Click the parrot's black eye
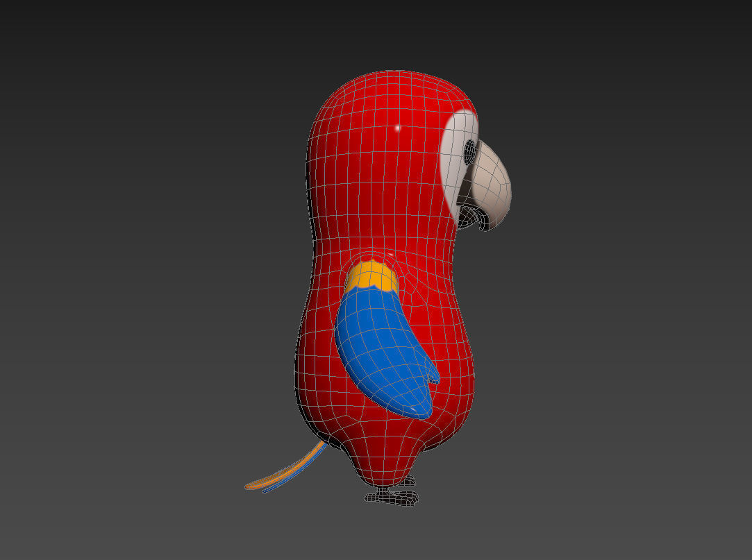This screenshot has height=560, width=752. click(x=469, y=152)
